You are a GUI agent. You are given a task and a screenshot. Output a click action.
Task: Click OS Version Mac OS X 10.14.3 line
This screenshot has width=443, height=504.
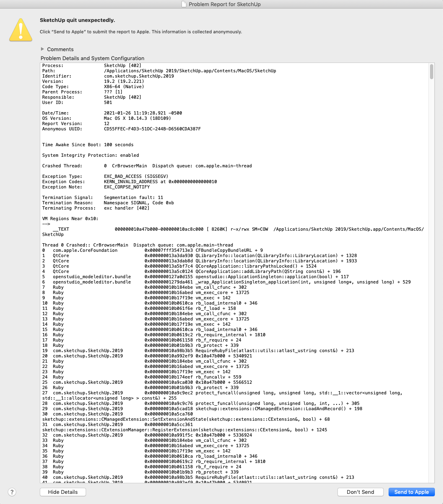[106, 118]
